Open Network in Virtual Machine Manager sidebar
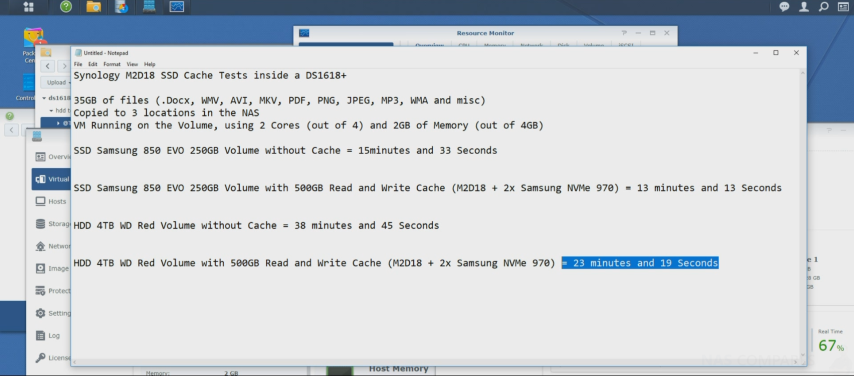854x376 pixels. 52,246
